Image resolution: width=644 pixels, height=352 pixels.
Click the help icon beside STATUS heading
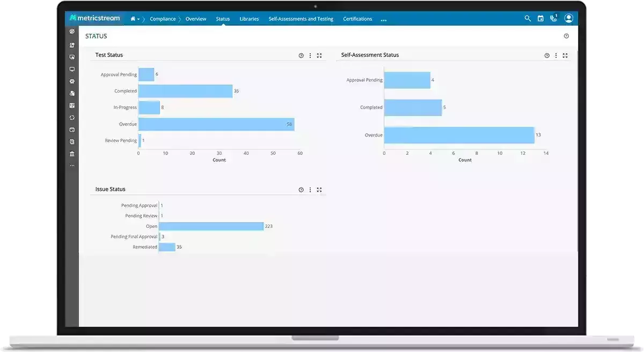coord(566,36)
